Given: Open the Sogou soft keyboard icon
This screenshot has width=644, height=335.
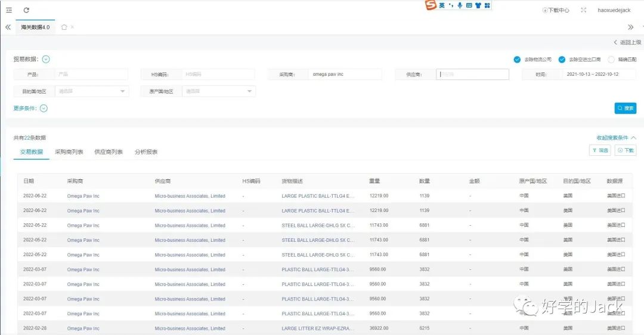Looking at the screenshot, I should [469, 5].
